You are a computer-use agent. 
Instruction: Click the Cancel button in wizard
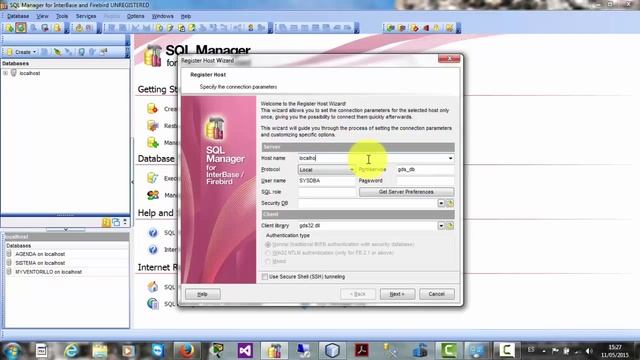(x=436, y=294)
